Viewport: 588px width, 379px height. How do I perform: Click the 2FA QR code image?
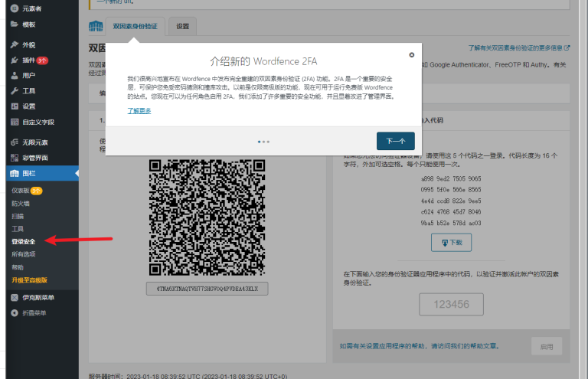[207, 217]
